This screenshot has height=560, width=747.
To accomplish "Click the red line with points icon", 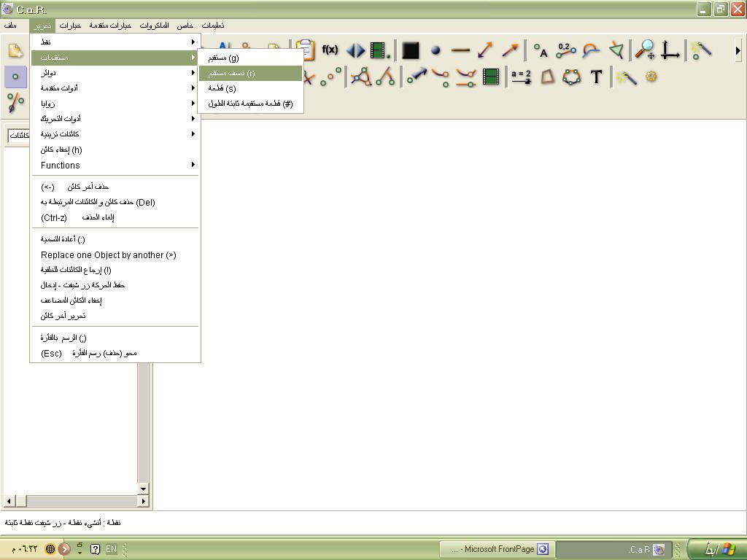I will [x=15, y=102].
